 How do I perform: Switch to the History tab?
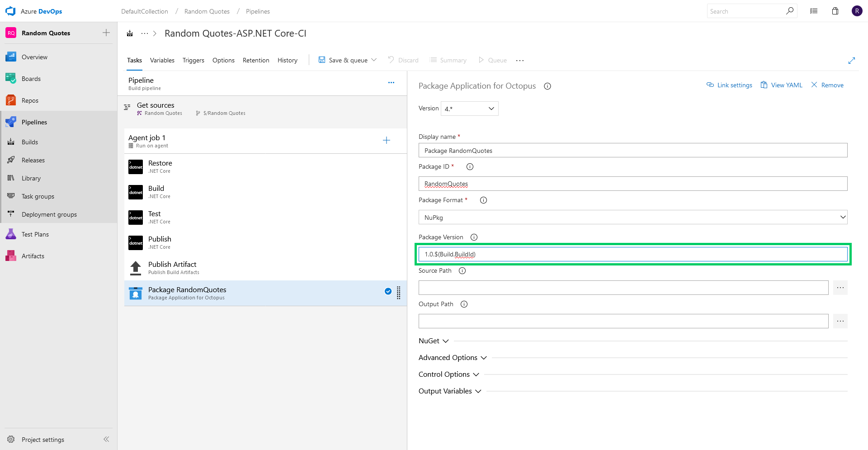tap(288, 60)
